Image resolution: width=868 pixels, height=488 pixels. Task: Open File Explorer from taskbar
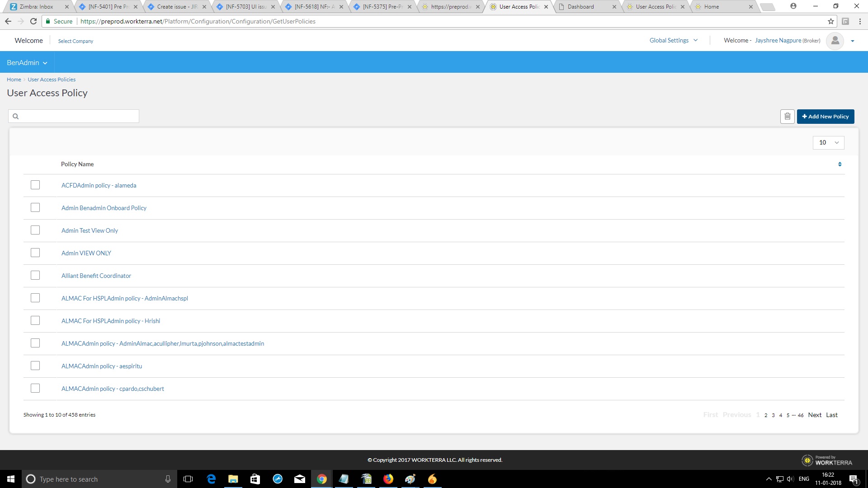(x=233, y=479)
